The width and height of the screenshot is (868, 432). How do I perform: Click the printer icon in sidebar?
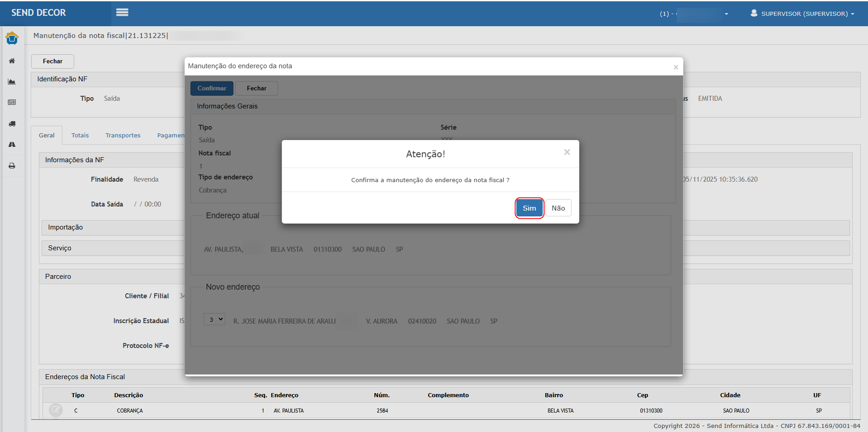(12, 166)
